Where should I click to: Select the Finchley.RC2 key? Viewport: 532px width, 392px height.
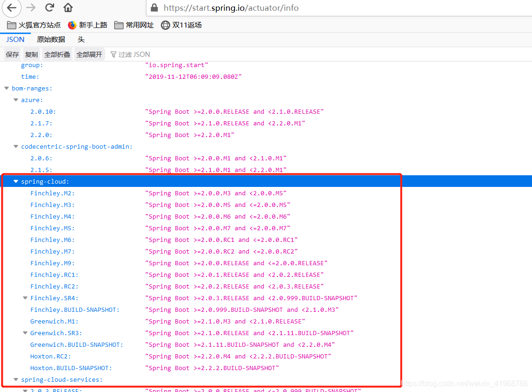click(x=54, y=287)
